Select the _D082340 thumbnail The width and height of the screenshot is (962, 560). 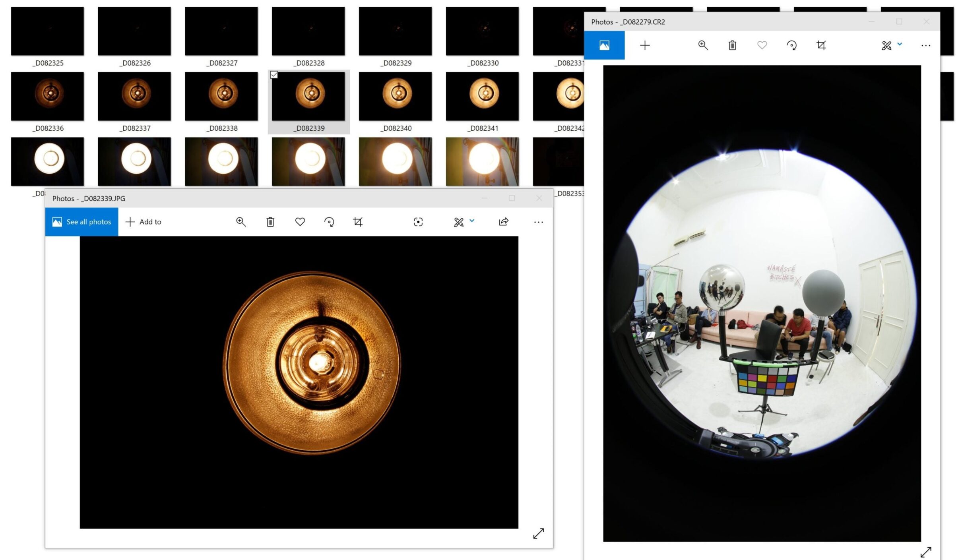click(396, 96)
